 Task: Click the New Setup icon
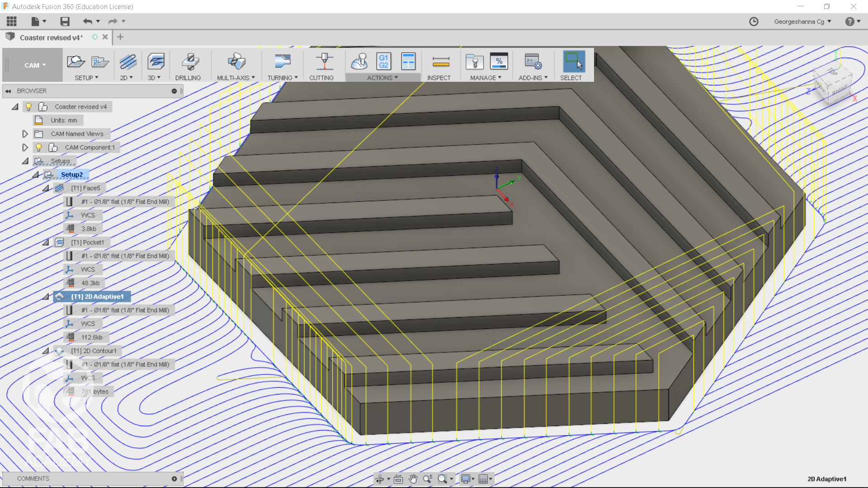[75, 61]
